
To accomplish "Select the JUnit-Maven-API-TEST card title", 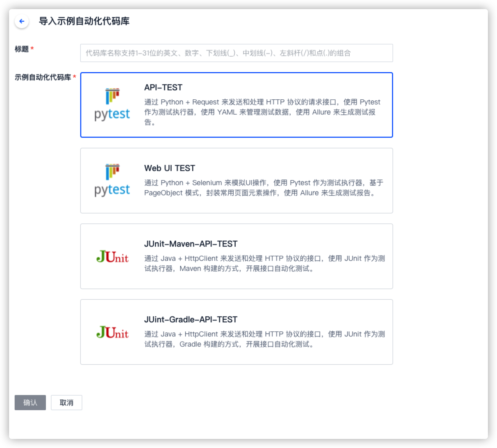I will coord(191,244).
